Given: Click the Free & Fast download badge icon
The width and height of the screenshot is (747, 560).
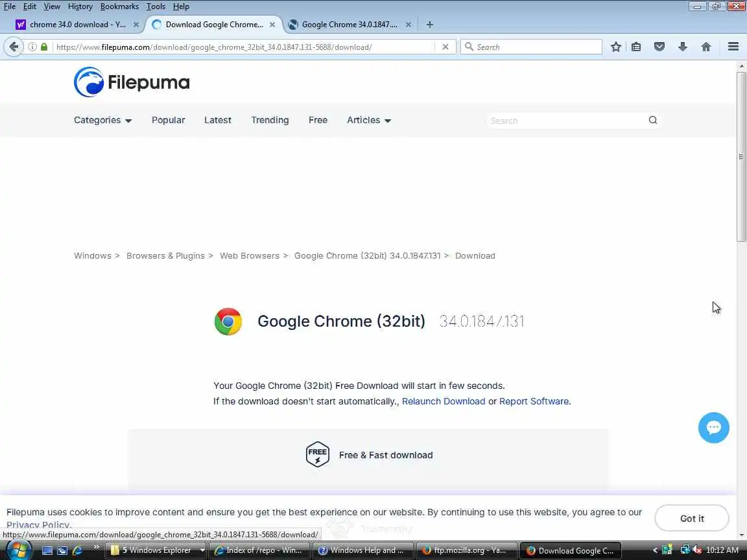Looking at the screenshot, I should 317,455.
